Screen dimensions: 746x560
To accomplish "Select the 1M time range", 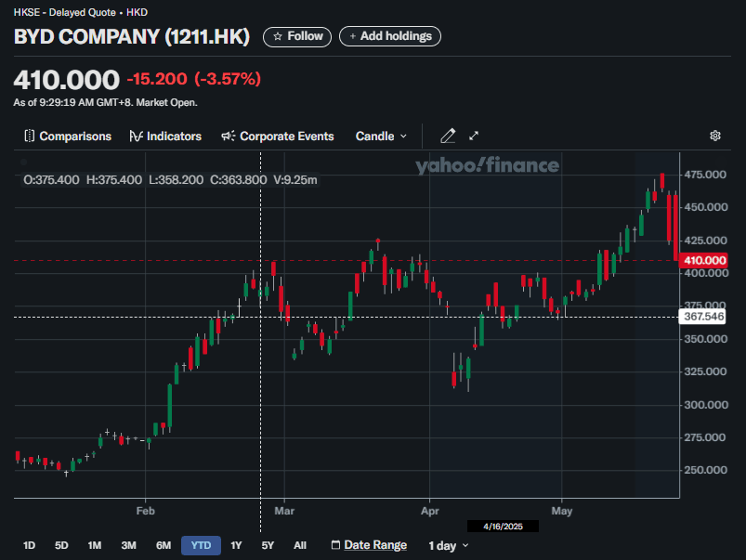I will pyautogui.click(x=94, y=545).
